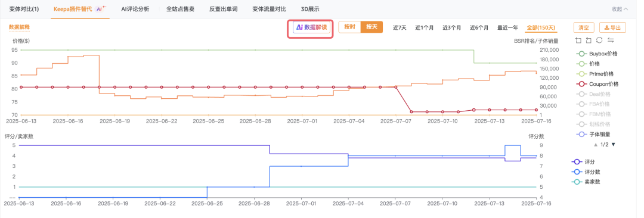Image resolution: width=644 pixels, height=218 pixels.
Task: Click the circular refresh chart icon
Action: pyautogui.click(x=599, y=41)
